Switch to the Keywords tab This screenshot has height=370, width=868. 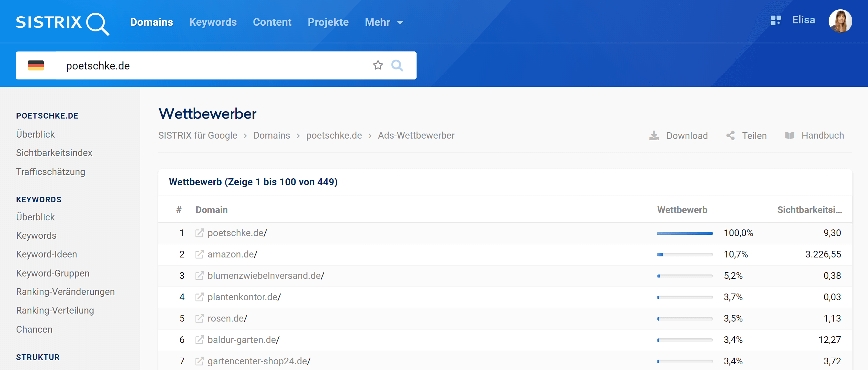click(x=213, y=22)
